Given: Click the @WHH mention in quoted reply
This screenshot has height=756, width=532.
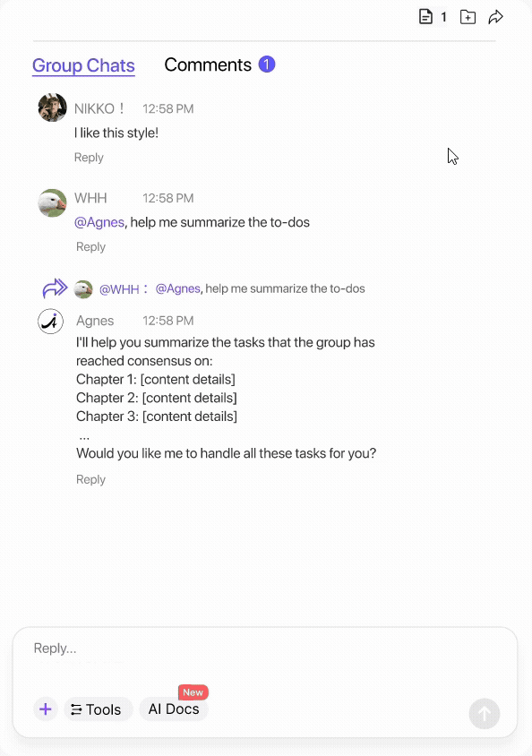Looking at the screenshot, I should pos(119,289).
